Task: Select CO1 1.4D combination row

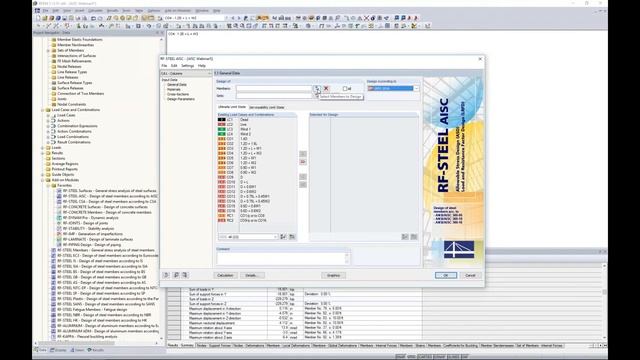Action: [256, 139]
